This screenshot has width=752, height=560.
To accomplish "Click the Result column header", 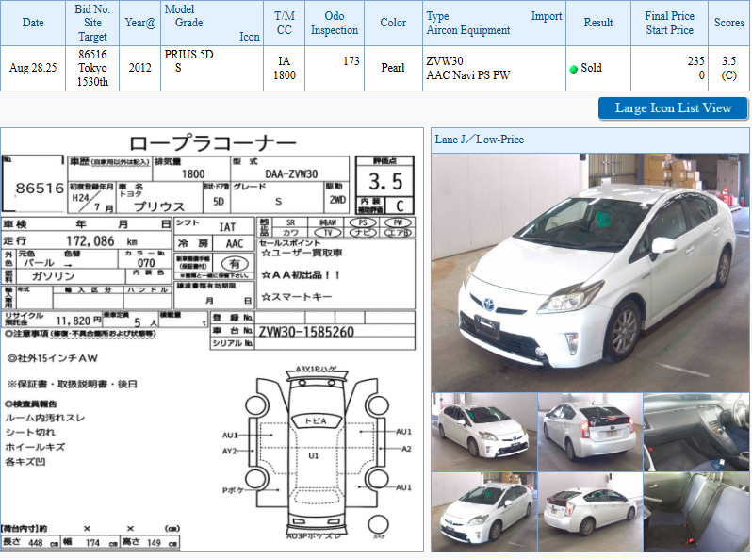I will click(598, 23).
